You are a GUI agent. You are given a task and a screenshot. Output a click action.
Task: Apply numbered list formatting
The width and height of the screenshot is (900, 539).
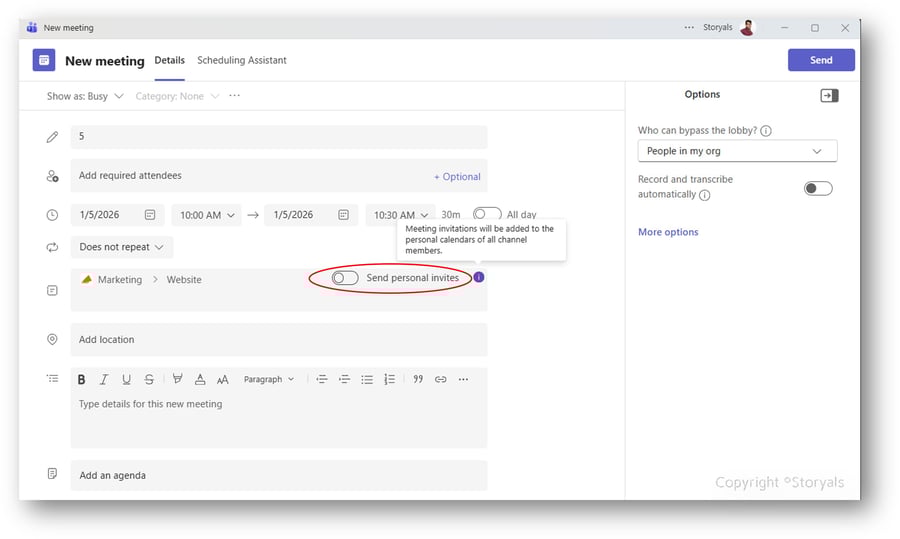point(389,379)
